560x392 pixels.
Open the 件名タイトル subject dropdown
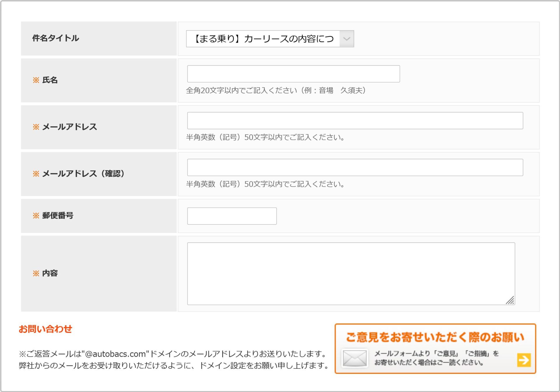coord(270,39)
